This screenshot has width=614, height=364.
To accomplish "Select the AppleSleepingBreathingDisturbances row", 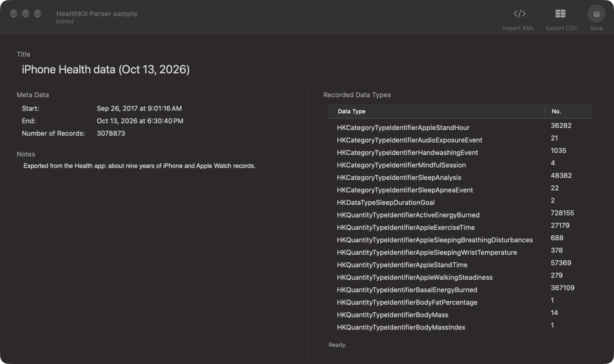I will point(460,240).
